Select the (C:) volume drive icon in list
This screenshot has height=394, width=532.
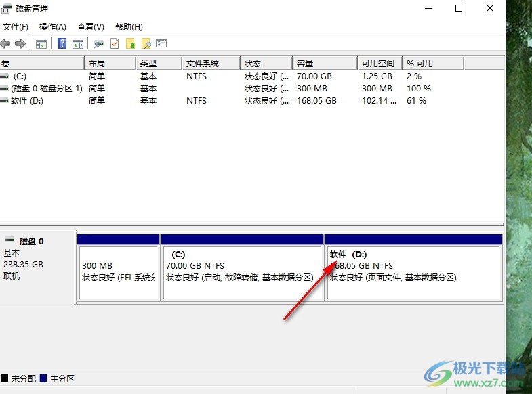[5, 76]
